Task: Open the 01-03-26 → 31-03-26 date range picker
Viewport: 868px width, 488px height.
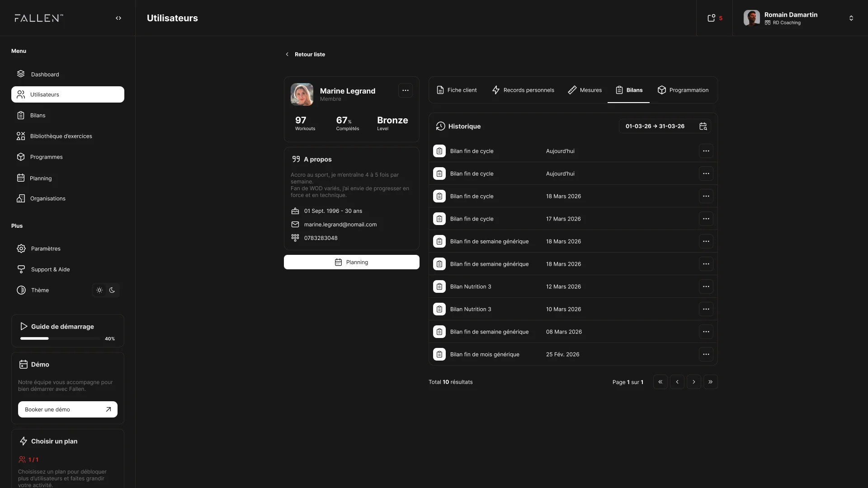Action: 665,126
